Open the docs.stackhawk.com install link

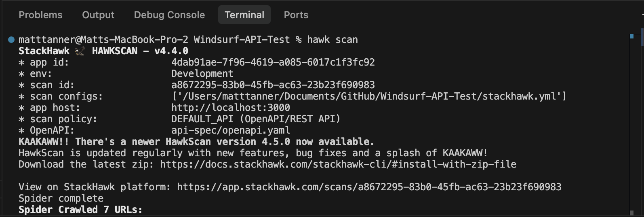pyautogui.click(x=338, y=164)
